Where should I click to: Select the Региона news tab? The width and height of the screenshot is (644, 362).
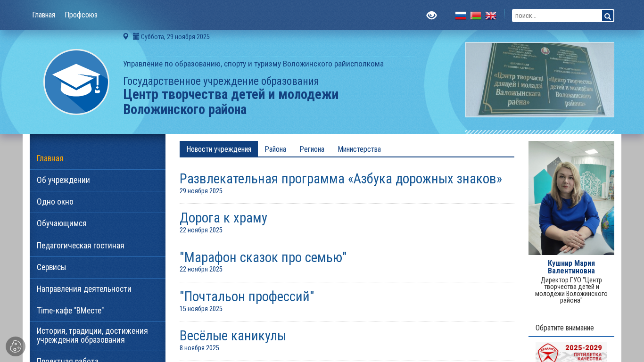pos(312,149)
